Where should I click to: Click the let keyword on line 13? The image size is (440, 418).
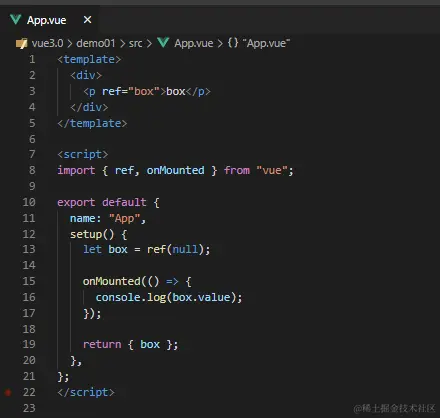coord(92,249)
